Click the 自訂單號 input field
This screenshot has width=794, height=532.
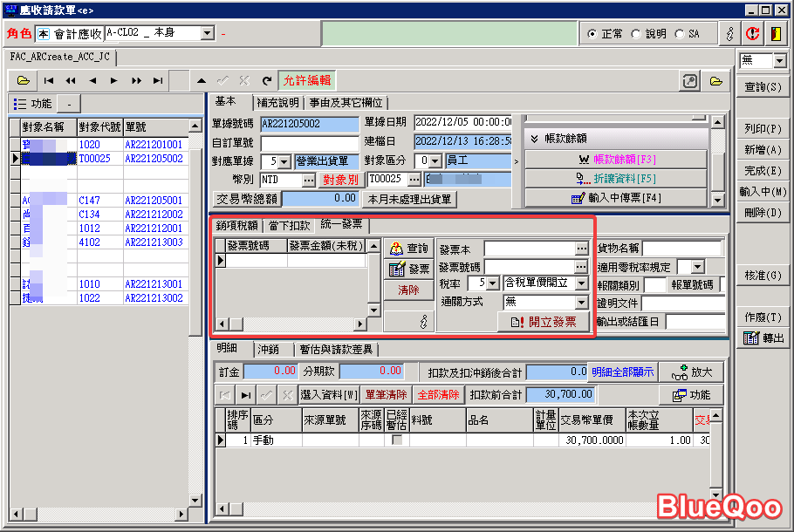(309, 142)
